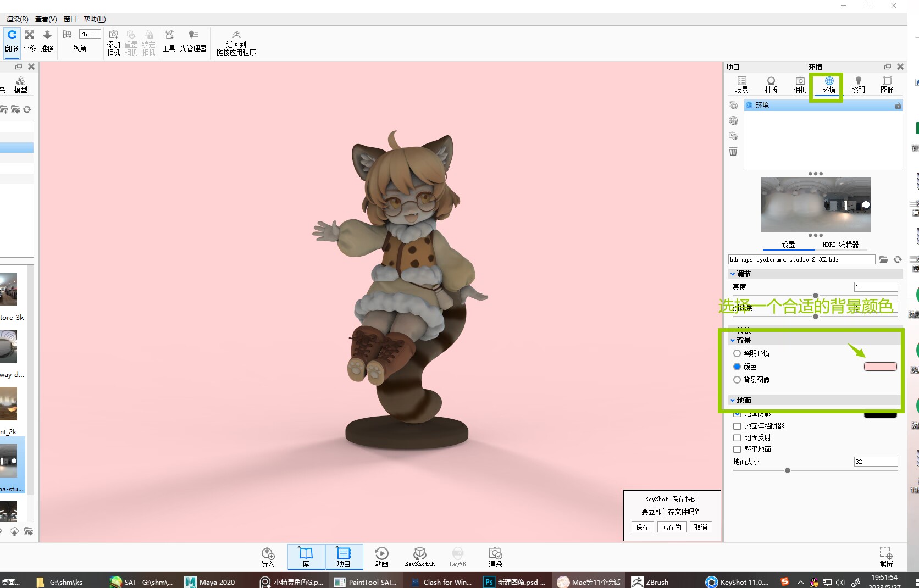The width and height of the screenshot is (919, 588).
Task: Enable 地面反射 checkbox
Action: tap(737, 437)
